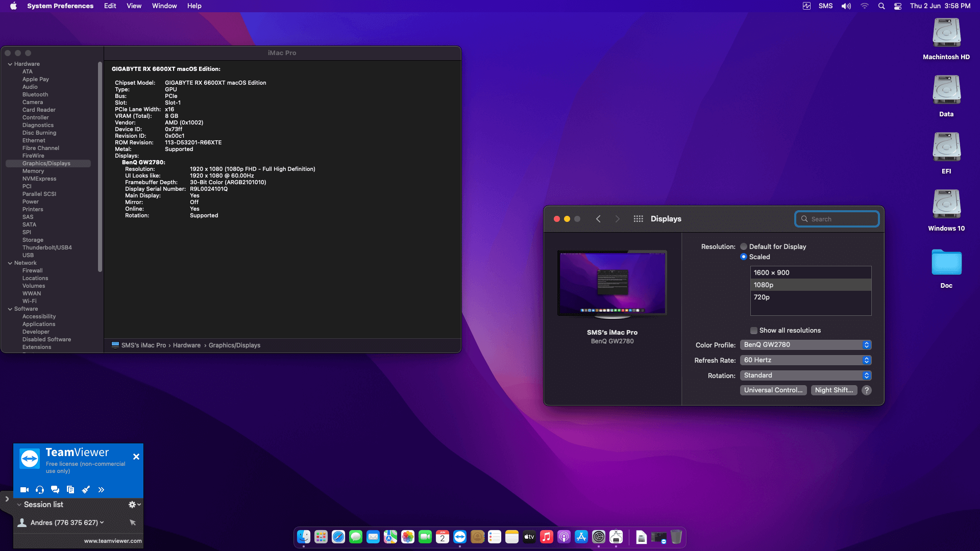Screen dimensions: 980x551
Task: Click the Search field in the Displays window
Action: coord(836,218)
